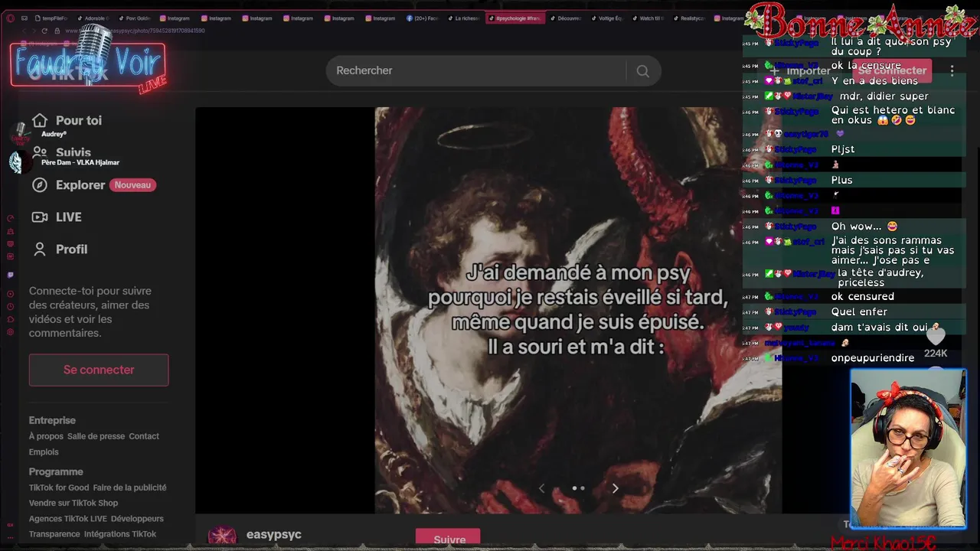Image resolution: width=980 pixels, height=551 pixels.
Task: Switch to the Realistyca browser tab
Action: coord(690,18)
